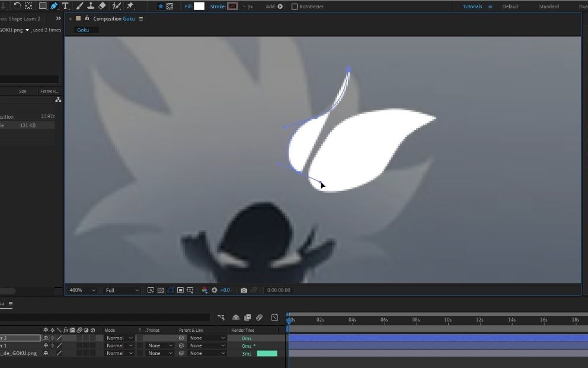Open the Mode dropdown for Layer 1

click(x=119, y=345)
